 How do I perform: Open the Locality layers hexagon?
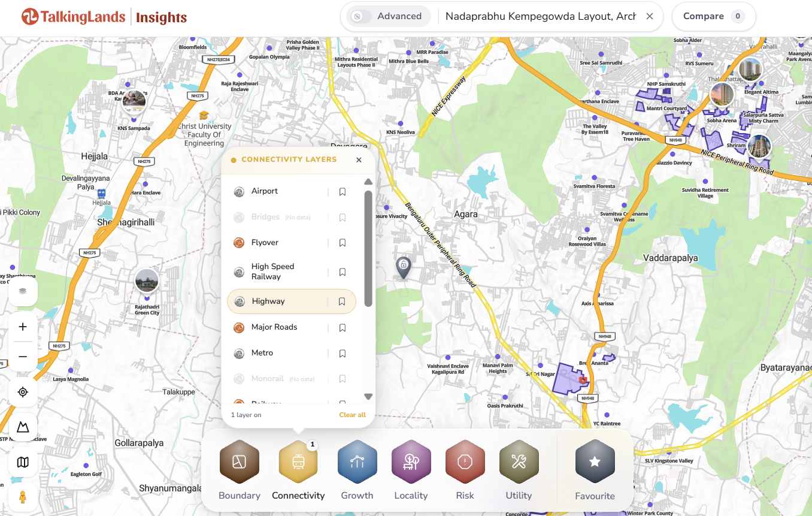pos(411,461)
